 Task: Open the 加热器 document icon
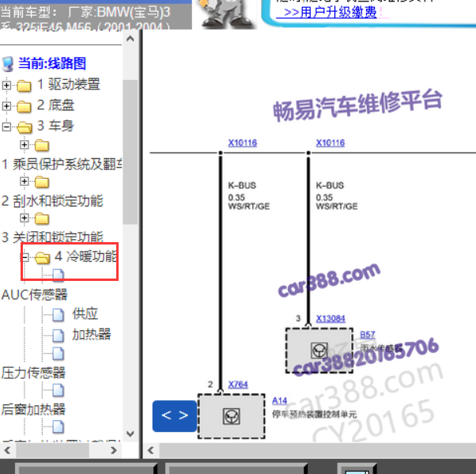pyautogui.click(x=58, y=336)
